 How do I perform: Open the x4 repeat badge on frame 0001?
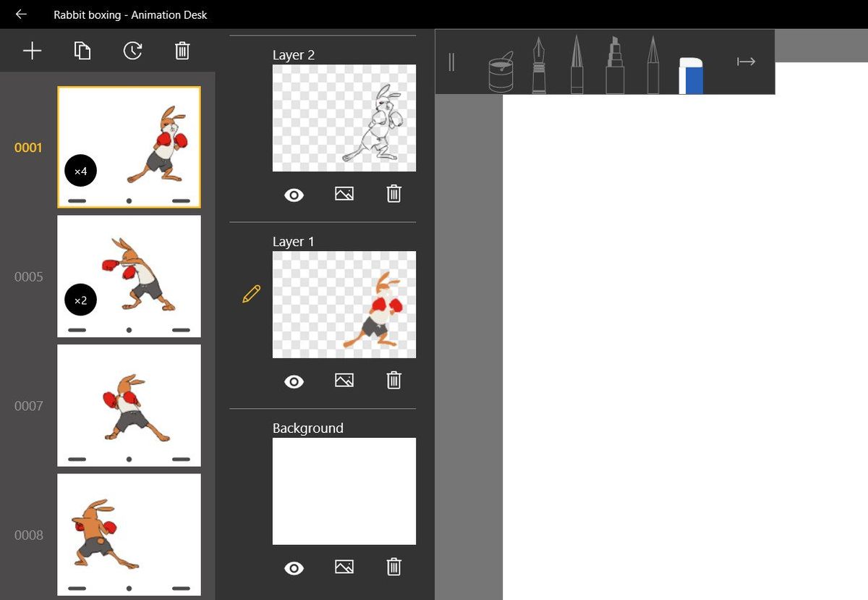(80, 171)
